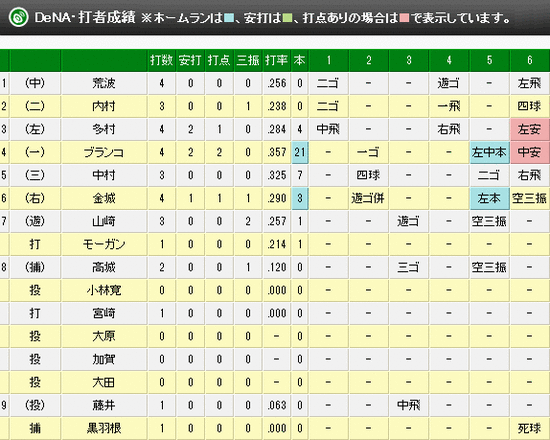This screenshot has height=440, width=550.
Task: Click the pink RBI legend swatch
Action: [x=404, y=18]
